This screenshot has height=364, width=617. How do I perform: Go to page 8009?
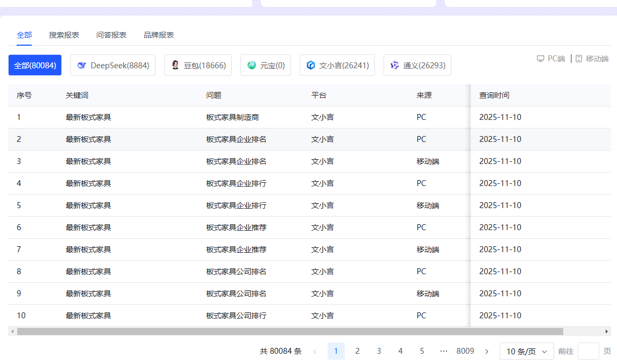(465, 351)
